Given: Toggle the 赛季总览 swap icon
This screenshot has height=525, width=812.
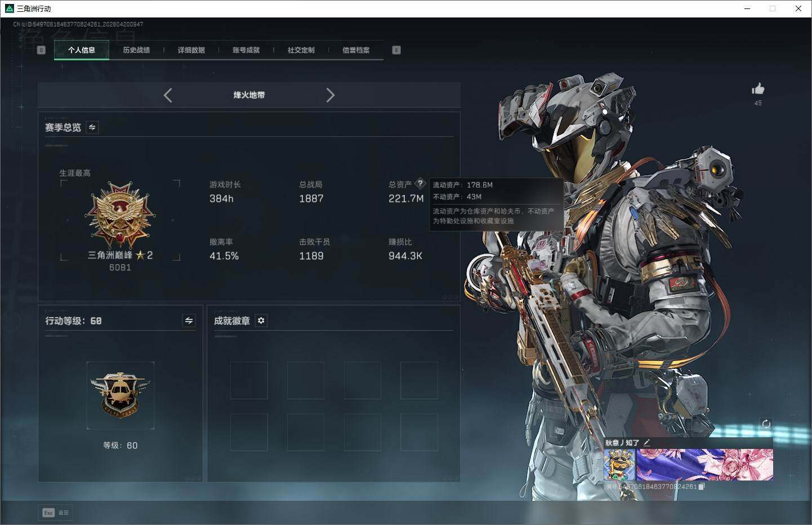Looking at the screenshot, I should (92, 127).
